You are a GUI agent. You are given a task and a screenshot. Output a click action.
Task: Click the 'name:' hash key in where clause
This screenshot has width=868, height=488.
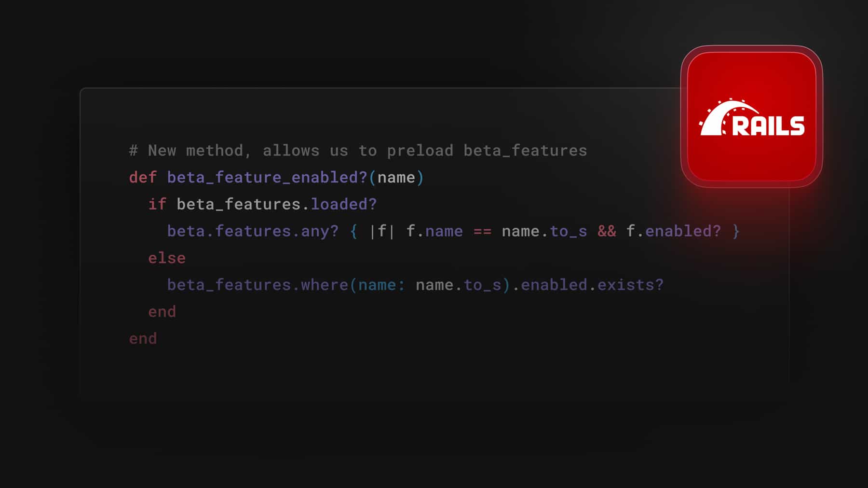pyautogui.click(x=381, y=285)
